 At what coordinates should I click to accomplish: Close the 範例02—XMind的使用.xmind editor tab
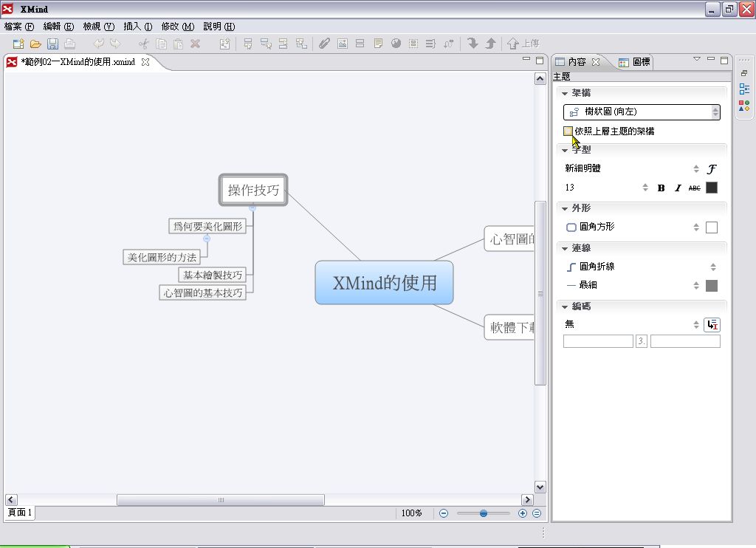(x=145, y=62)
